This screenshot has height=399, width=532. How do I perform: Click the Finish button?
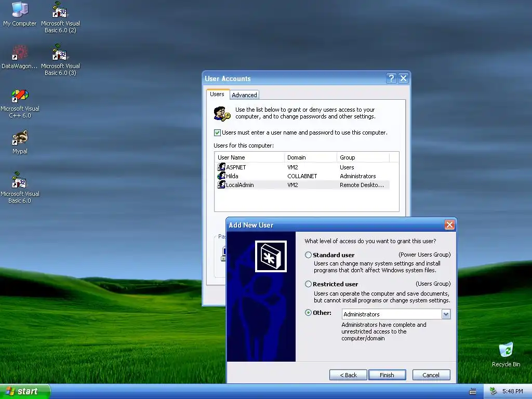(x=387, y=375)
